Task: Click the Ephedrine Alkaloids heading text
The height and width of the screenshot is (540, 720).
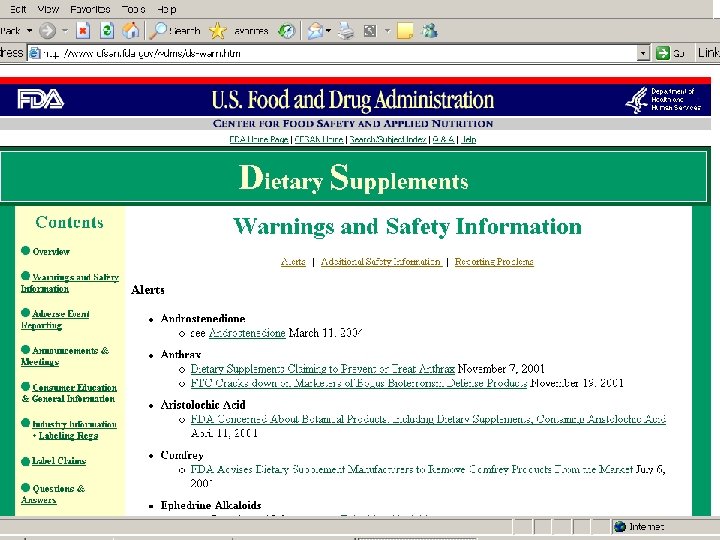Action: pyautogui.click(x=211, y=505)
